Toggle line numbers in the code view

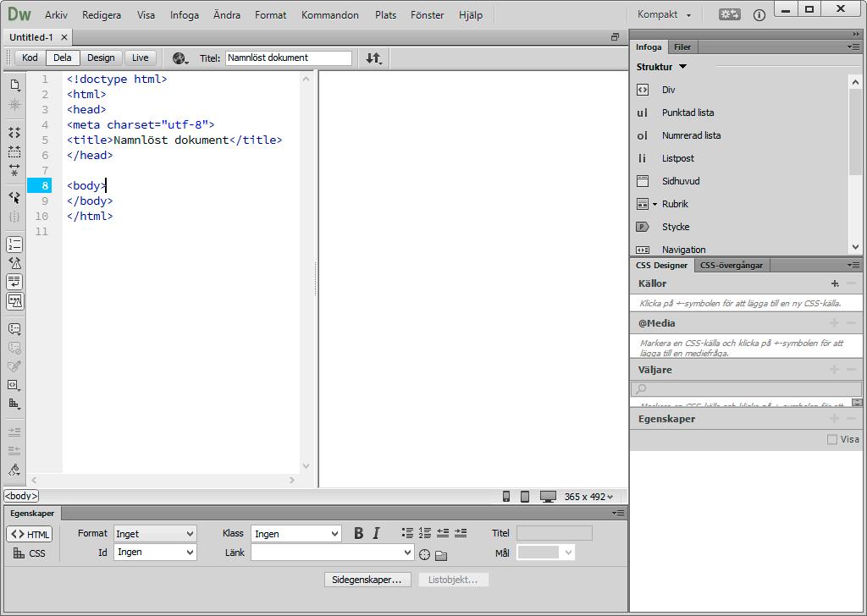tap(15, 245)
